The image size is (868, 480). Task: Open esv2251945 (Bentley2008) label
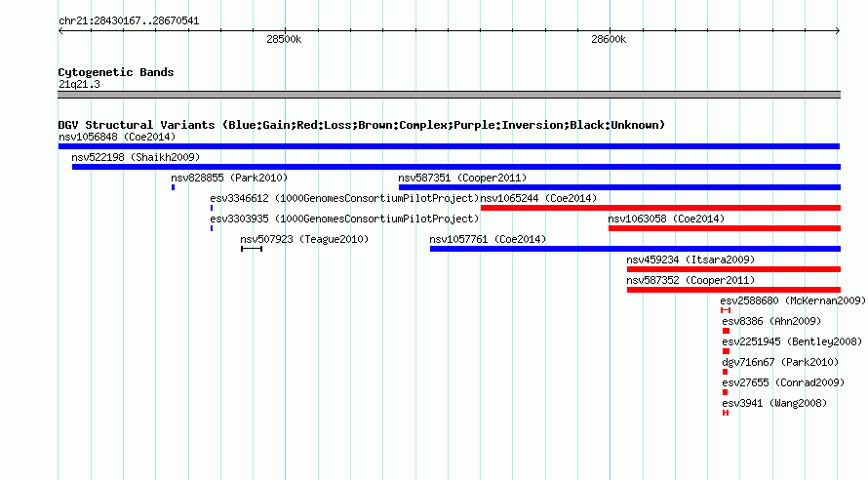click(792, 341)
